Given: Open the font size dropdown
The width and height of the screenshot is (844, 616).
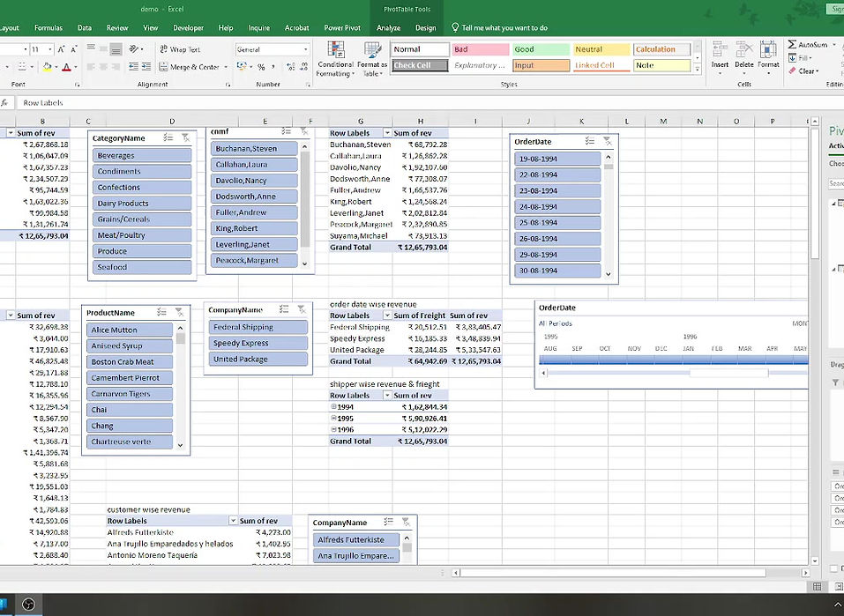Looking at the screenshot, I should [x=50, y=49].
